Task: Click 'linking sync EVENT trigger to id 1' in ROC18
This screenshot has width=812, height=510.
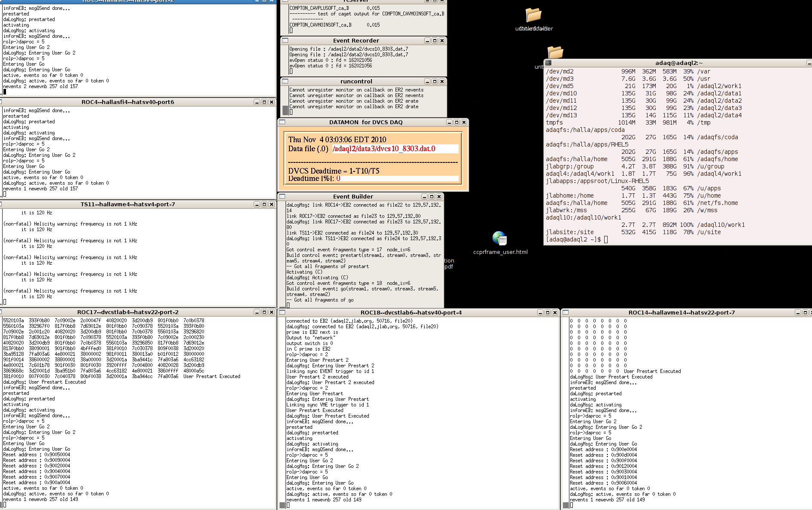Action: (x=330, y=371)
